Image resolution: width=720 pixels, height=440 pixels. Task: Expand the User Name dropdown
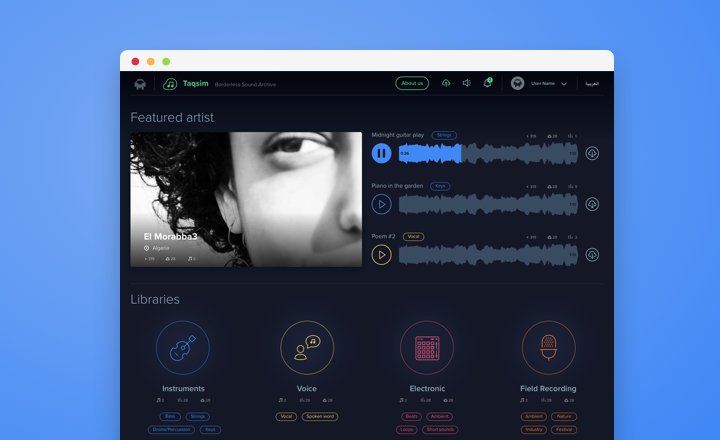[564, 84]
